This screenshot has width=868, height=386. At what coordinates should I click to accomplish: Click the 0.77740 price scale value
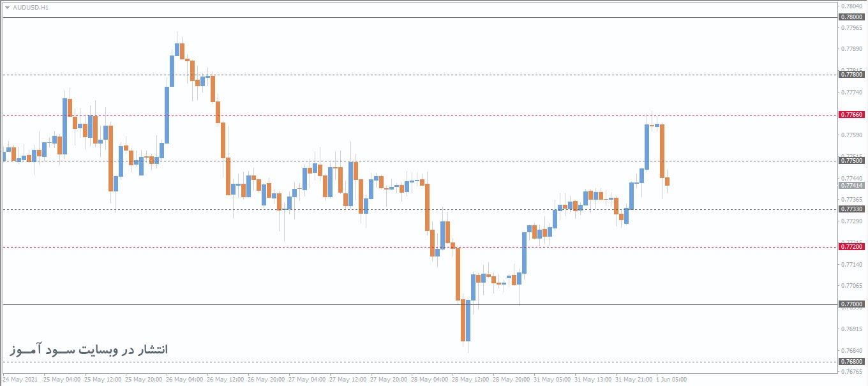tap(853, 93)
